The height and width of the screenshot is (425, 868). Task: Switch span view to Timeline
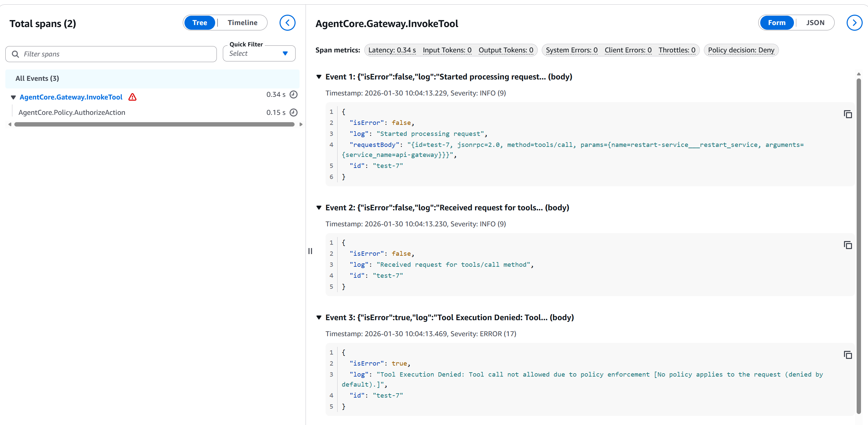[x=242, y=23]
